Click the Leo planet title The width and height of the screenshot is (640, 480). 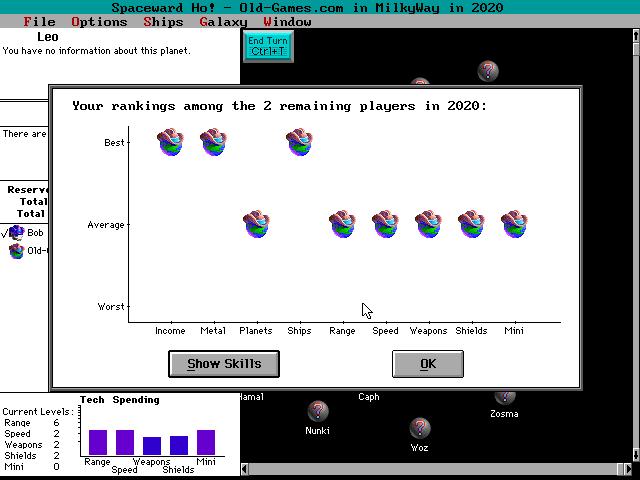[48, 37]
